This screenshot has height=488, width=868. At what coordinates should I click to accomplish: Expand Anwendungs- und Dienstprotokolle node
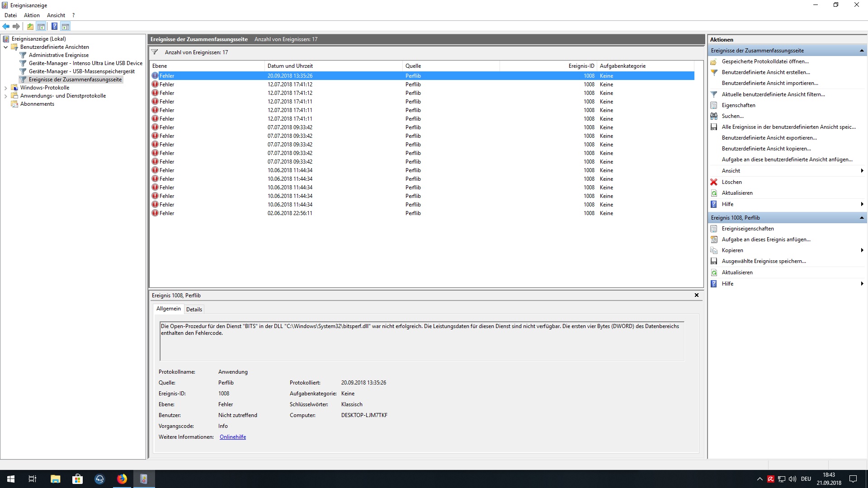(x=6, y=96)
